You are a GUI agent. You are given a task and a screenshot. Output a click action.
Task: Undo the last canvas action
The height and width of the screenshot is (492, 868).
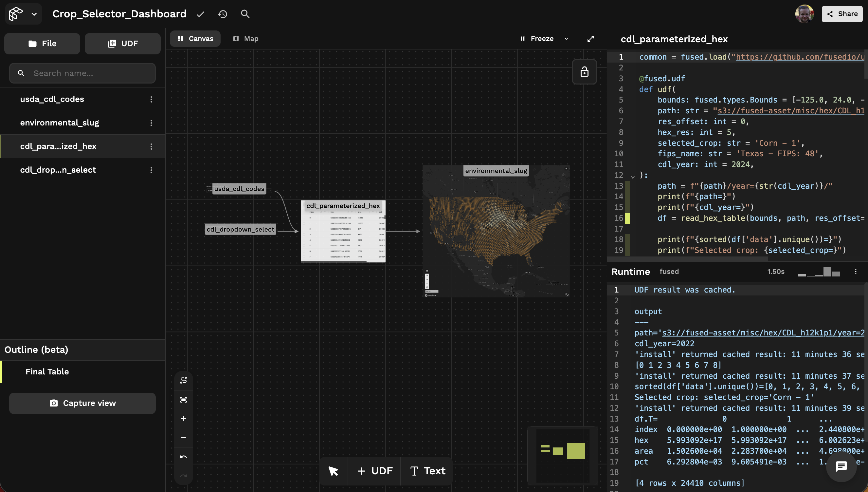(183, 457)
